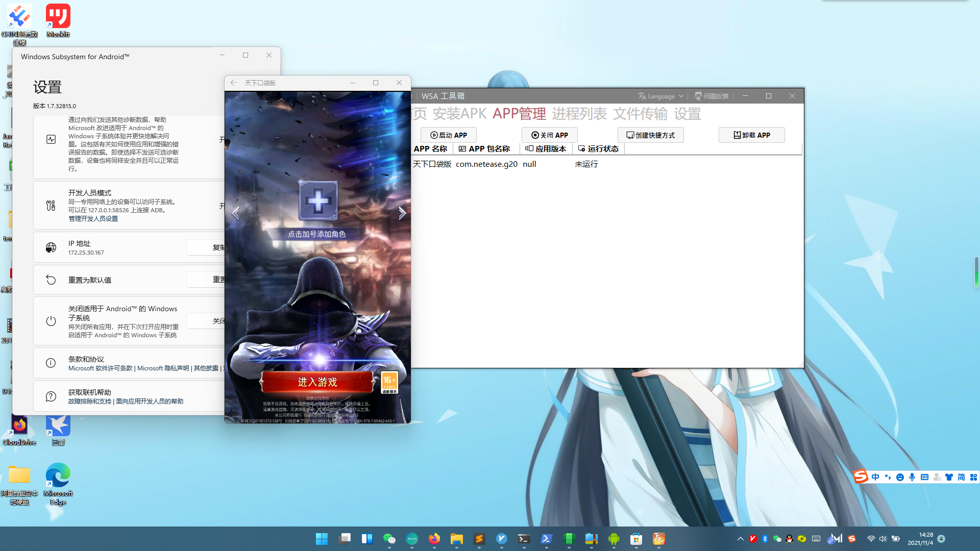Open Sublime Text from the taskbar
This screenshot has height=551, width=980.
coord(479,539)
